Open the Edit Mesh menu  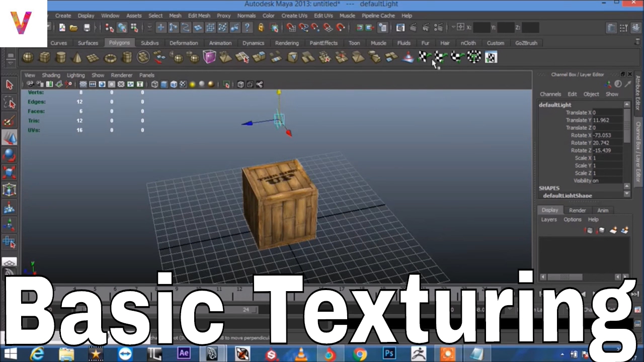point(199,16)
